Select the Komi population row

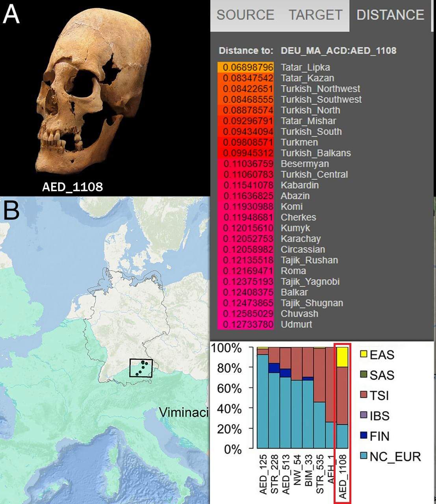(260, 206)
